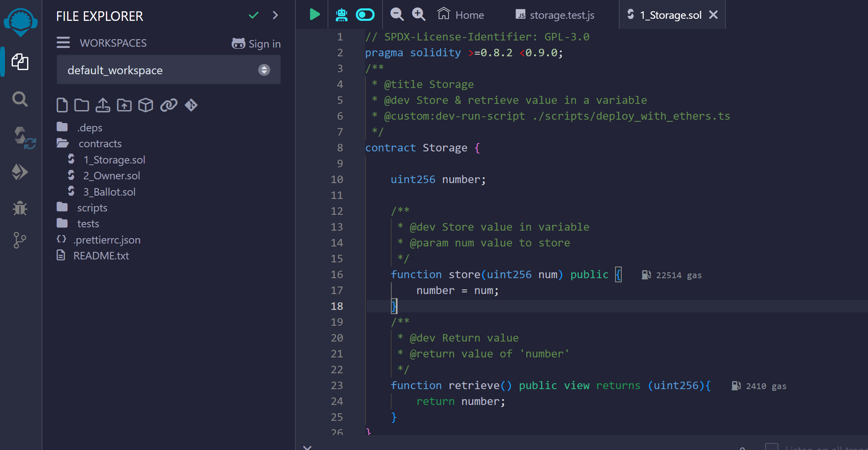Click the zoom in magnifier icon
Image resolution: width=868 pixels, height=450 pixels.
[418, 15]
